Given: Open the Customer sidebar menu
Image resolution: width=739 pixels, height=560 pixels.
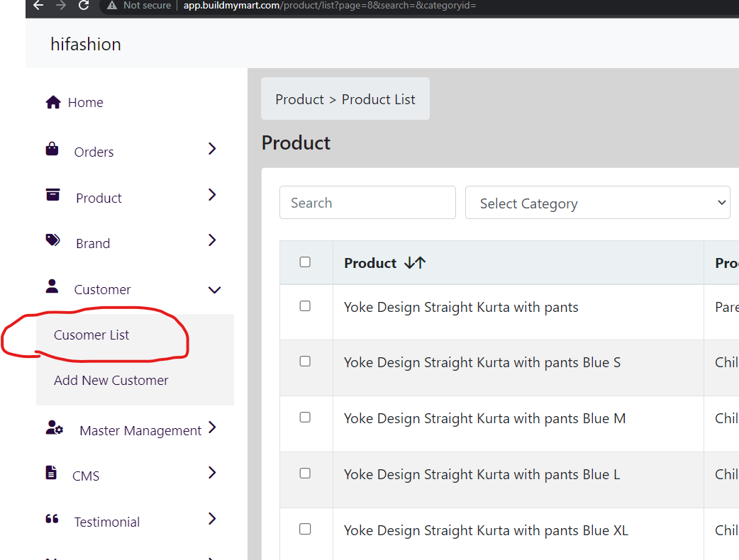Looking at the screenshot, I should click(102, 290).
